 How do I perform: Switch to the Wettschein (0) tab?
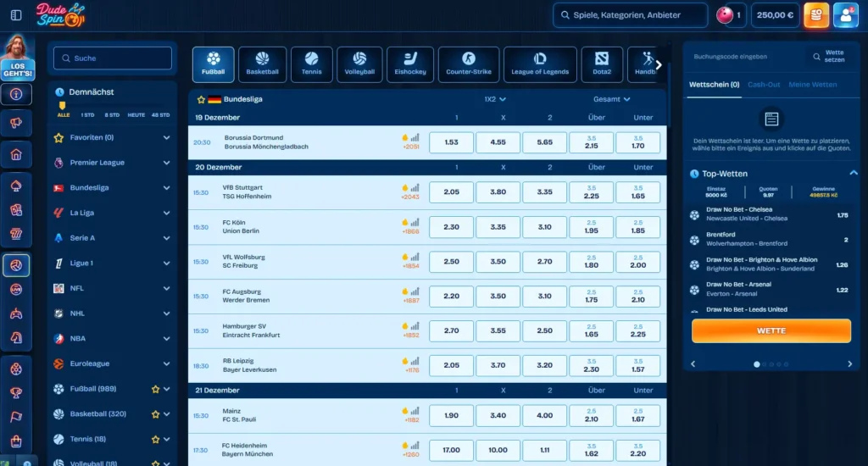click(x=714, y=85)
